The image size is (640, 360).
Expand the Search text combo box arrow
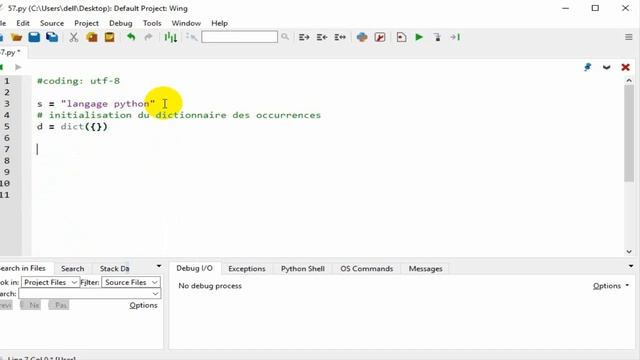(x=155, y=293)
